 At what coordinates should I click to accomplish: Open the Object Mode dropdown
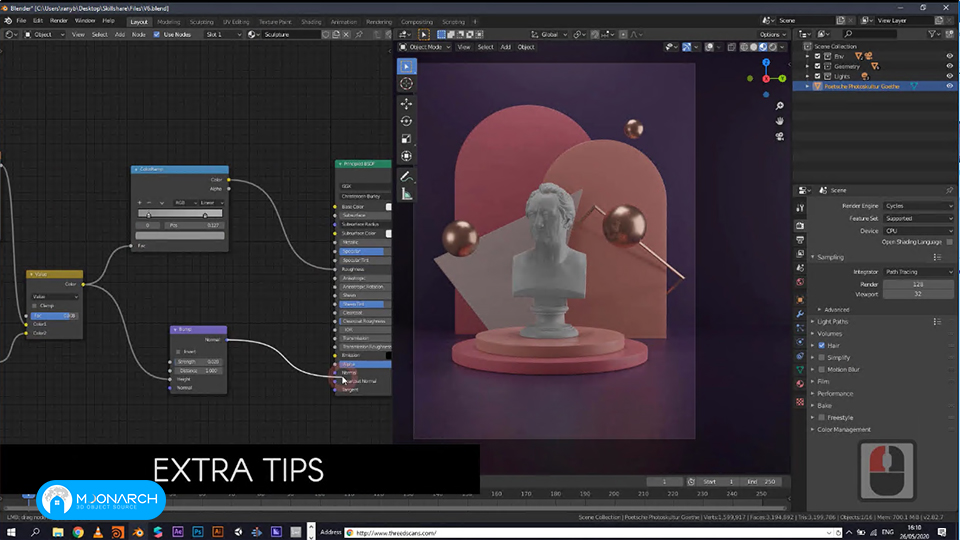tap(425, 47)
